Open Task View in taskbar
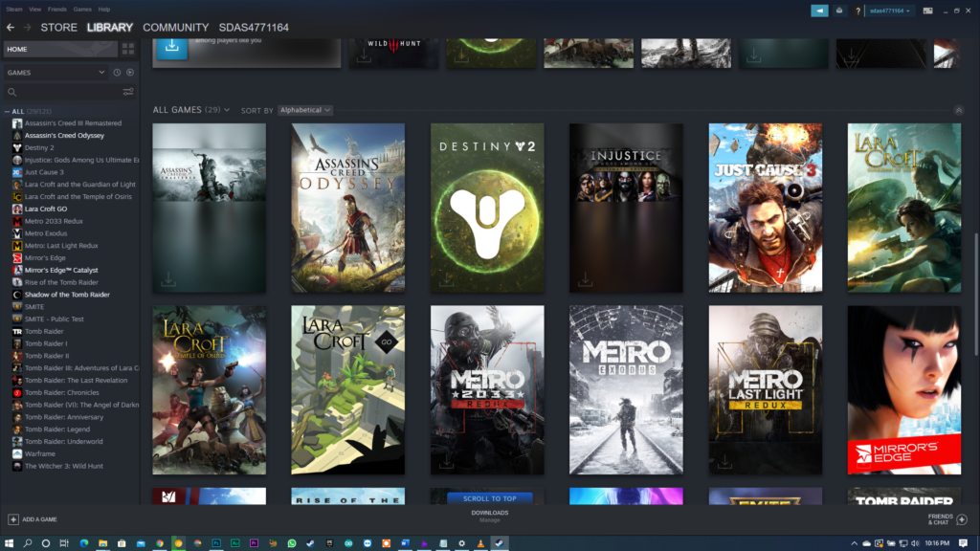The image size is (980, 551). (64, 543)
